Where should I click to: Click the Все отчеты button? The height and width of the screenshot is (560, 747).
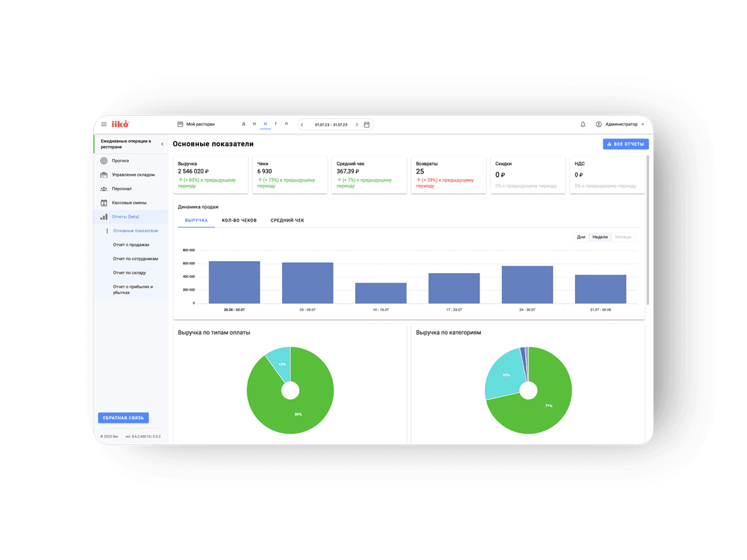click(625, 144)
